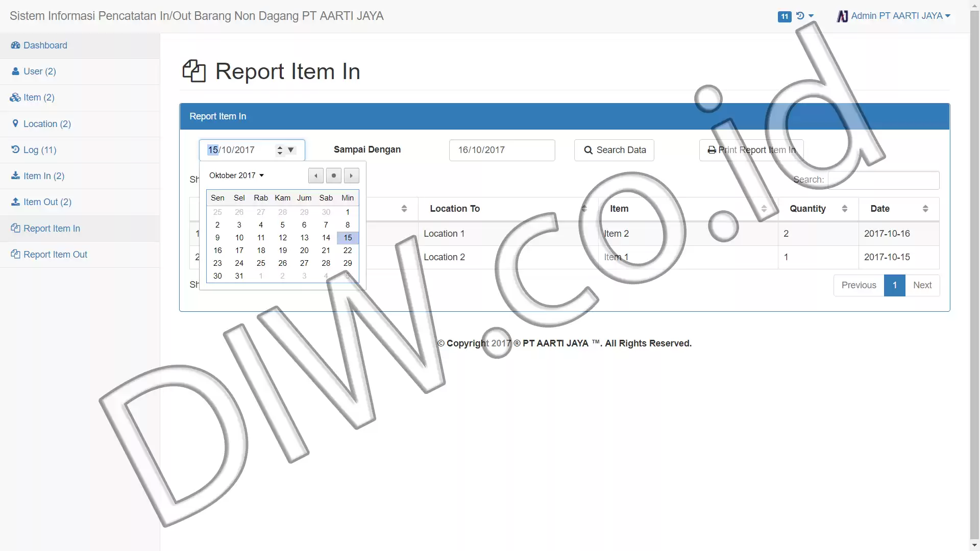Screen dimensions: 980x551
Task: Pick day 15 in the calendar
Action: pyautogui.click(x=348, y=238)
